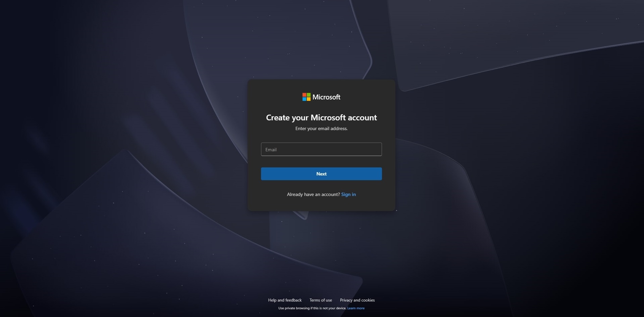The height and width of the screenshot is (317, 644).
Task: Click the green square of the Microsoft logo
Action: coord(309,95)
